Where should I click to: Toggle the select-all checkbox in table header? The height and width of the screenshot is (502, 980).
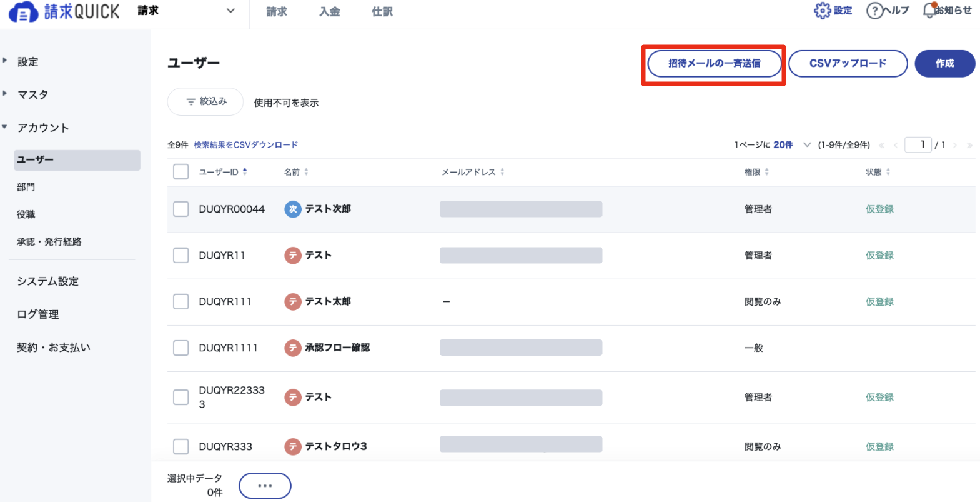click(x=181, y=172)
